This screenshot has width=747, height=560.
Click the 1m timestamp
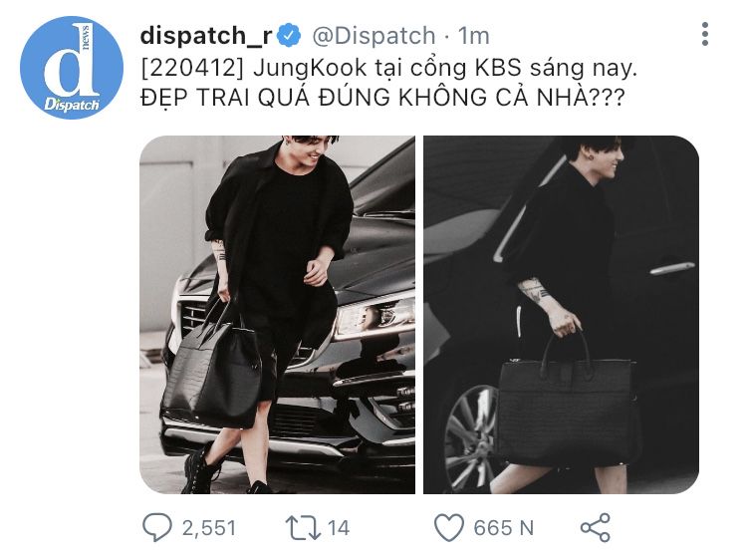pos(473,36)
